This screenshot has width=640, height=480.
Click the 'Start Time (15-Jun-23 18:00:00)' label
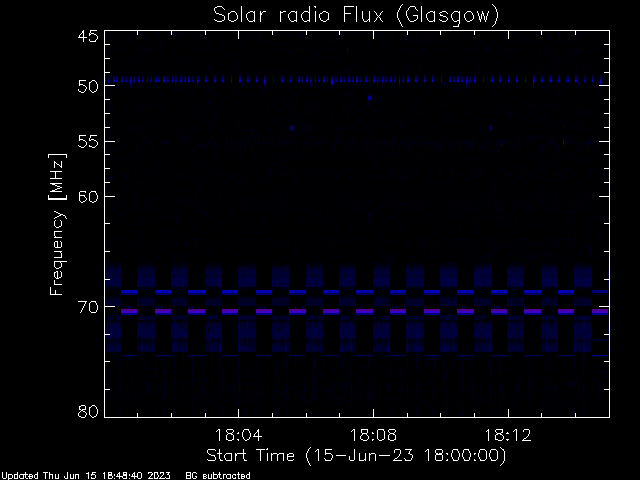coord(356,456)
